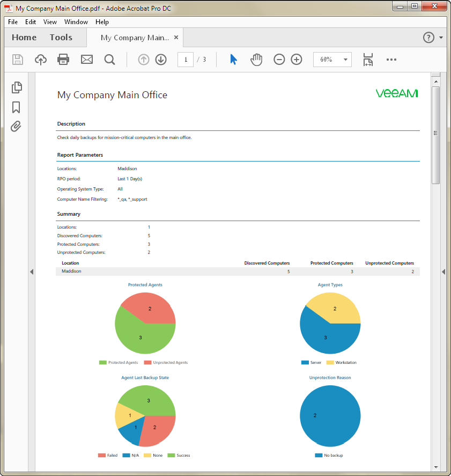Expand the 60% zoom dropdown

[x=345, y=60]
